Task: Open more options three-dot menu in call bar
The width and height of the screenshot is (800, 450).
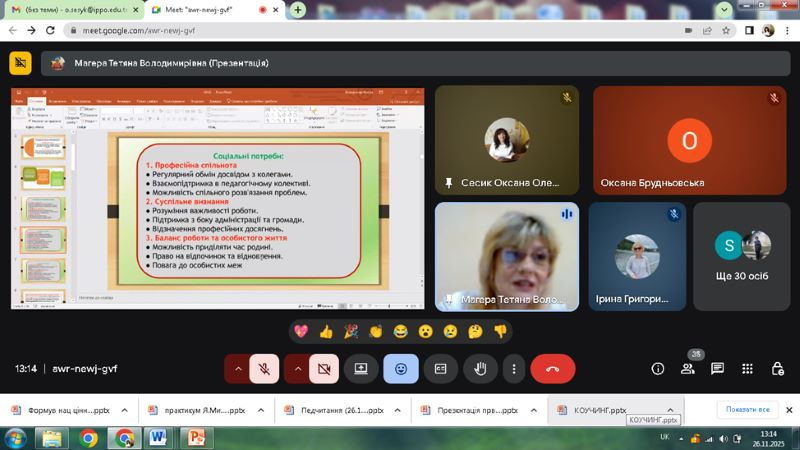Action: click(514, 369)
